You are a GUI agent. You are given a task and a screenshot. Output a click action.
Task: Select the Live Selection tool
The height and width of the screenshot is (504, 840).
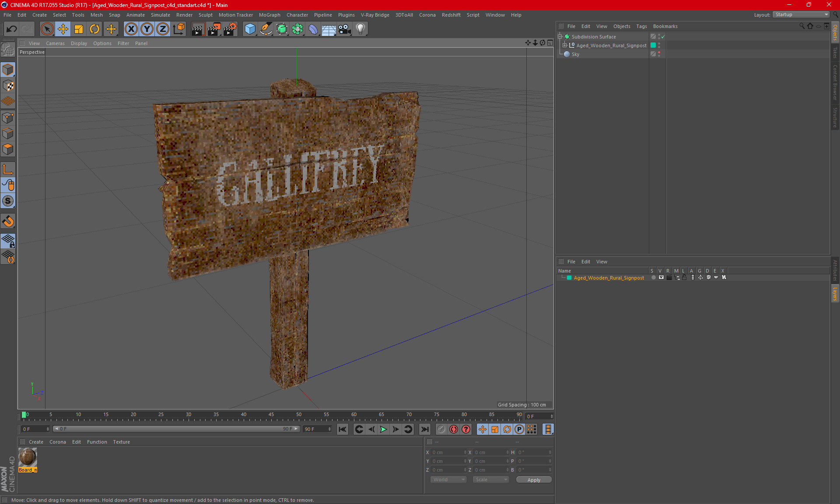tap(47, 29)
